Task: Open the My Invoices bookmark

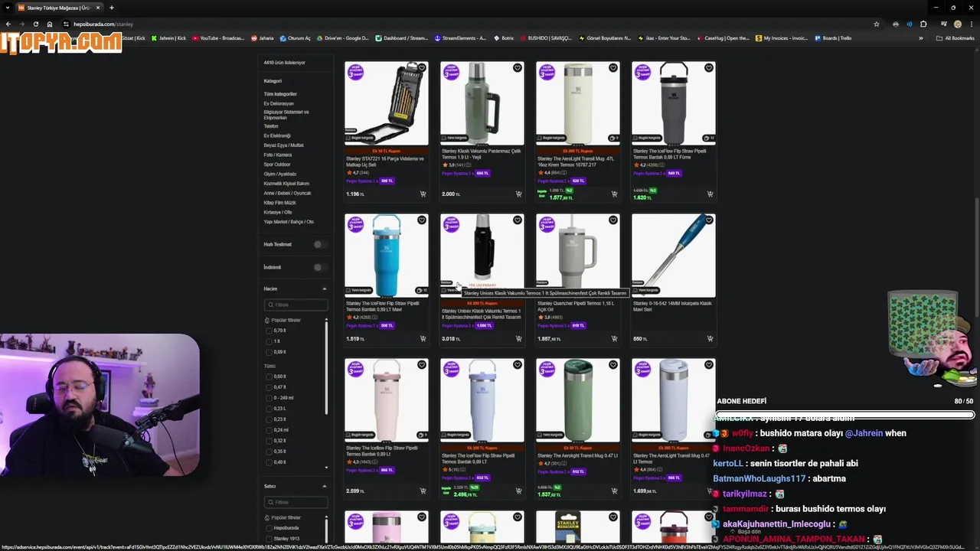Action: (x=781, y=38)
